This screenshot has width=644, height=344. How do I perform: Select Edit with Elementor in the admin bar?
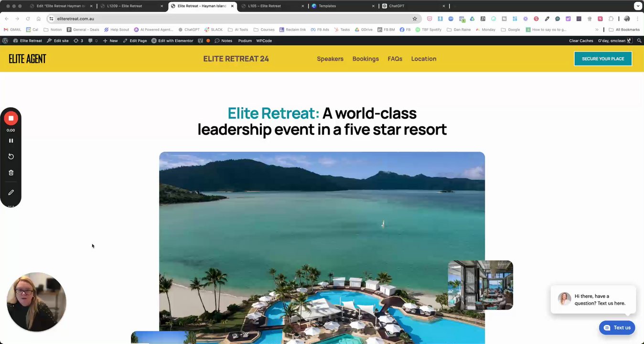tap(172, 41)
